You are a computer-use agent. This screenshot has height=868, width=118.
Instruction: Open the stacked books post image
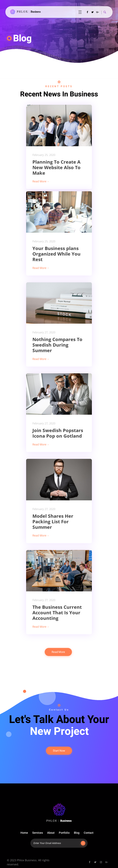[x=59, y=303]
